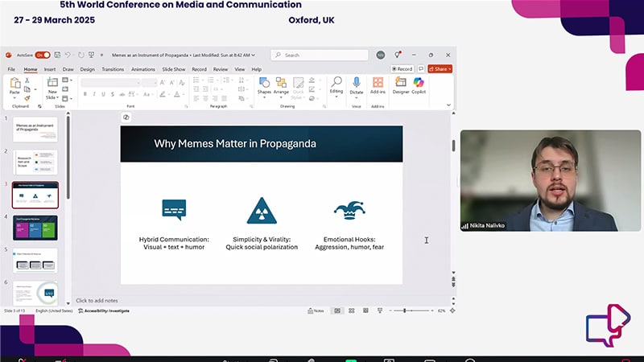Screen dimensions: 644x362
Task: Toggle Bold formatting in Font group
Action: [85, 94]
